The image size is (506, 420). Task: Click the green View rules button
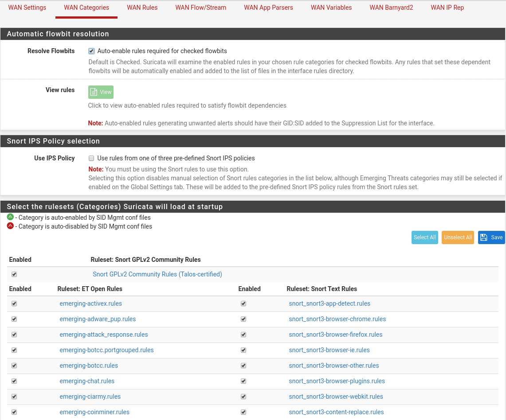point(101,92)
